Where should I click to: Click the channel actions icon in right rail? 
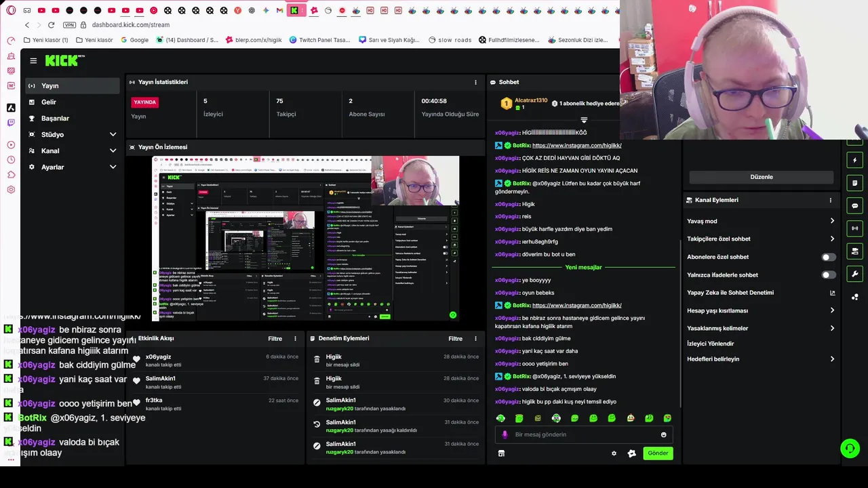(x=854, y=251)
